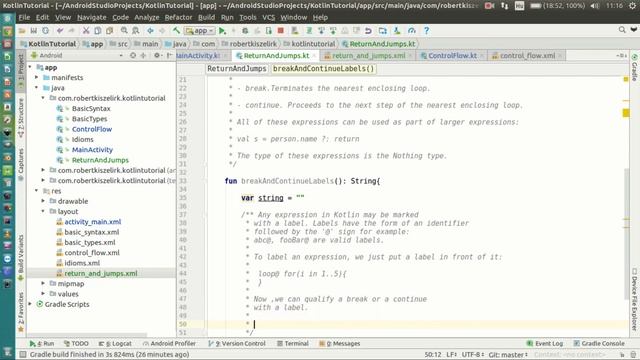Open the VCS menu
The image size is (640, 360).
(269, 18)
